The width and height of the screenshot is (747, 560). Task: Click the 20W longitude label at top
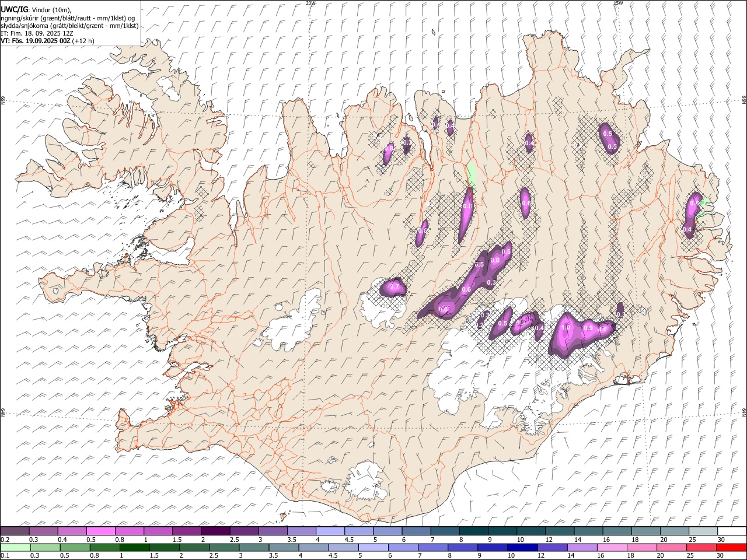(x=310, y=3)
